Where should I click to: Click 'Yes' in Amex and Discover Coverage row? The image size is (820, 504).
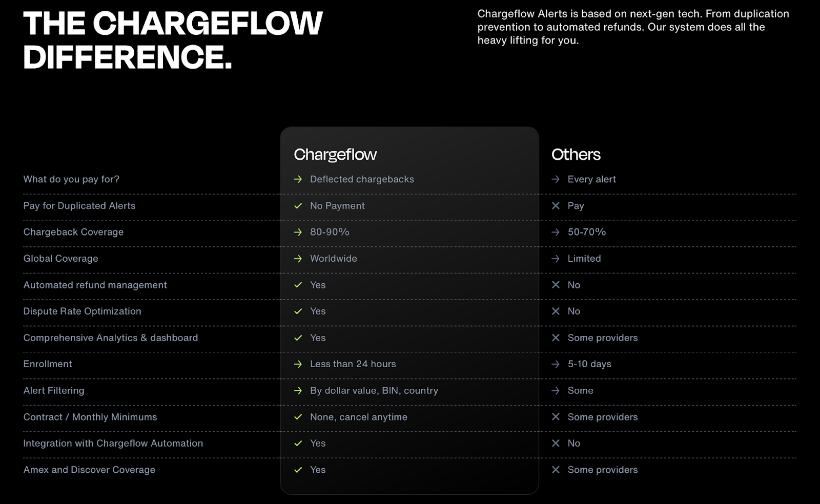(318, 470)
